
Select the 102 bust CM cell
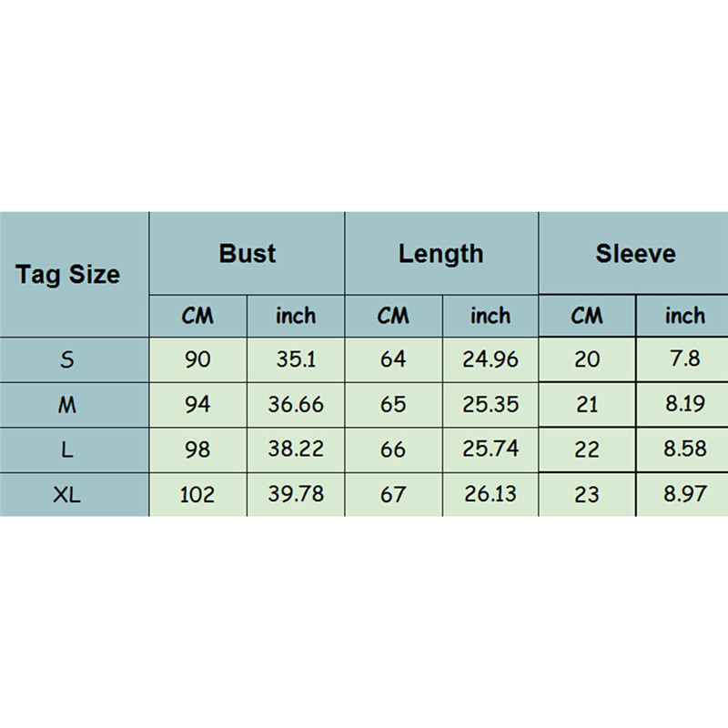(x=197, y=494)
